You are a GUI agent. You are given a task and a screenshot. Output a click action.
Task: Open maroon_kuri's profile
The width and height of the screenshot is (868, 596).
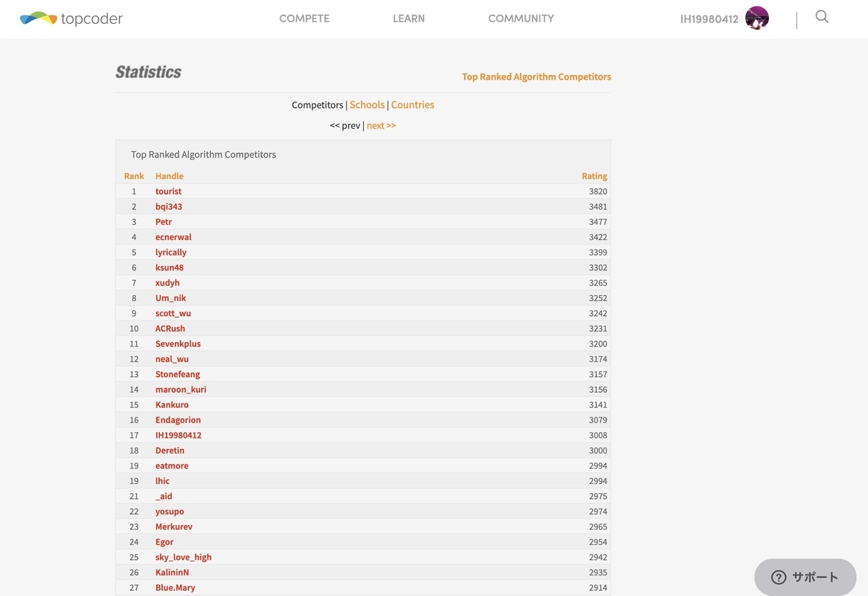click(x=181, y=389)
